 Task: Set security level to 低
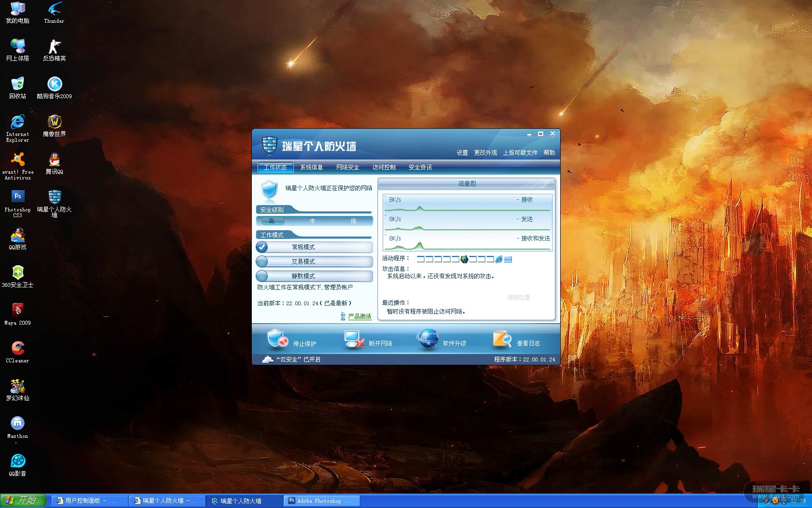click(353, 221)
